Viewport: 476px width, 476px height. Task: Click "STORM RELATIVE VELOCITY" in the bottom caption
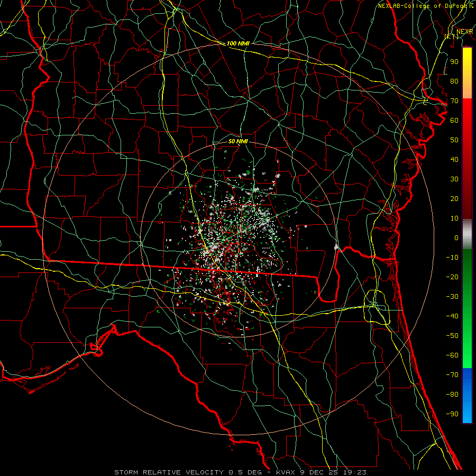pos(169,472)
